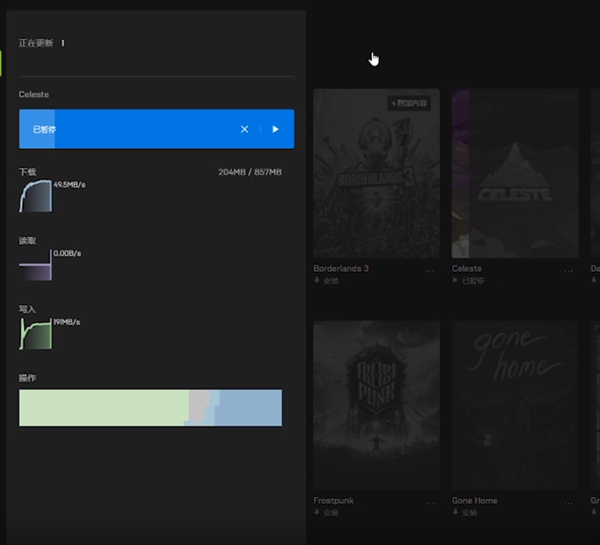The image size is (600, 545).
Task: Click the Celeste paused play icon
Action: click(455, 281)
